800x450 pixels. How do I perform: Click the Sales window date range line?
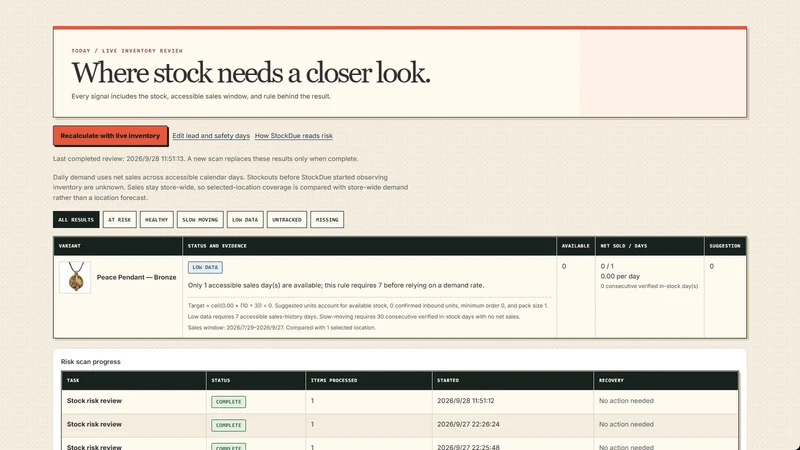[x=282, y=328]
